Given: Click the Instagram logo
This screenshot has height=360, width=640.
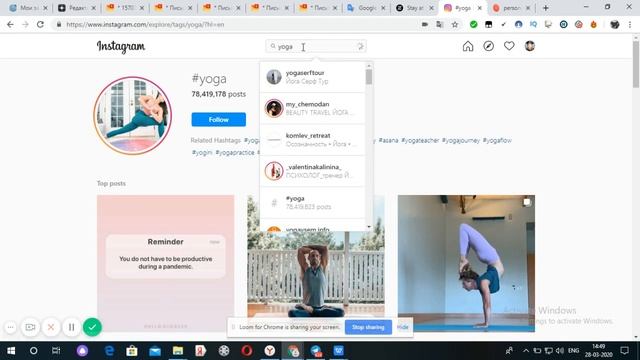Looking at the screenshot, I should coord(121,47).
